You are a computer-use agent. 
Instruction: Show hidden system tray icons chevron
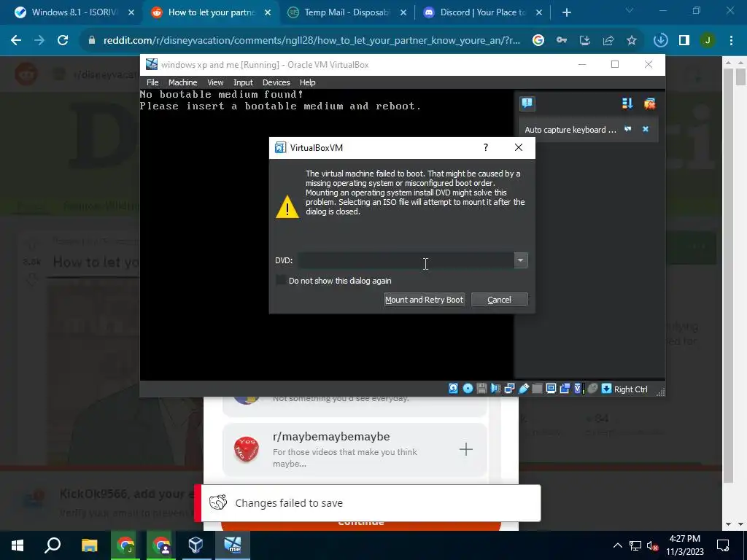(x=617, y=545)
